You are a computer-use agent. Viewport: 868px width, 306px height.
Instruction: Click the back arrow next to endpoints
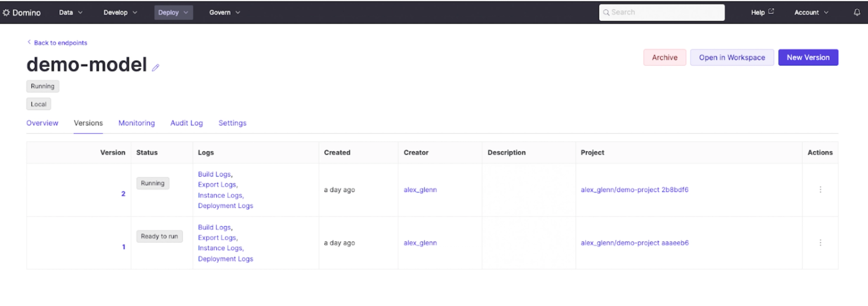pyautogui.click(x=29, y=42)
